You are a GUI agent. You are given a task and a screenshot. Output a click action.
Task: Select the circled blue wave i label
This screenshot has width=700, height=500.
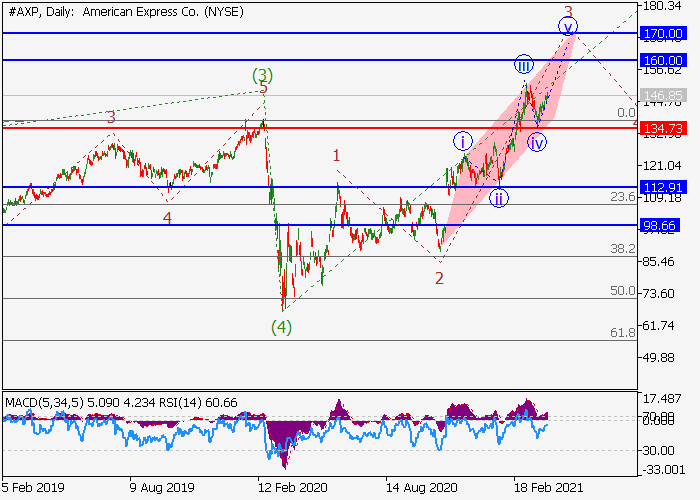coord(463,142)
